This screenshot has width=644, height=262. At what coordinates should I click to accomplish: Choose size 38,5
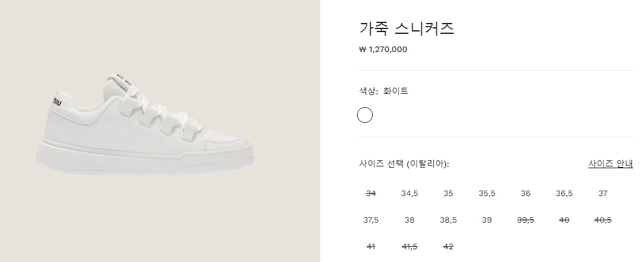click(448, 220)
